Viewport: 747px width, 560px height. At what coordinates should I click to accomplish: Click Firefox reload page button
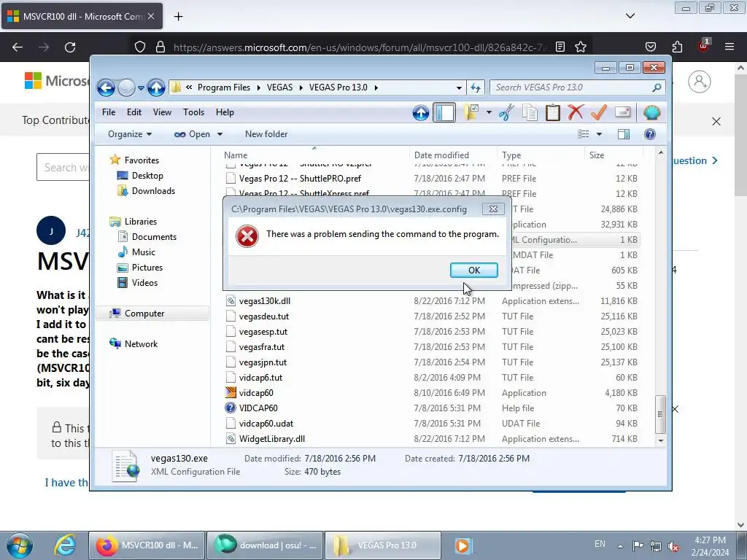coord(70,47)
